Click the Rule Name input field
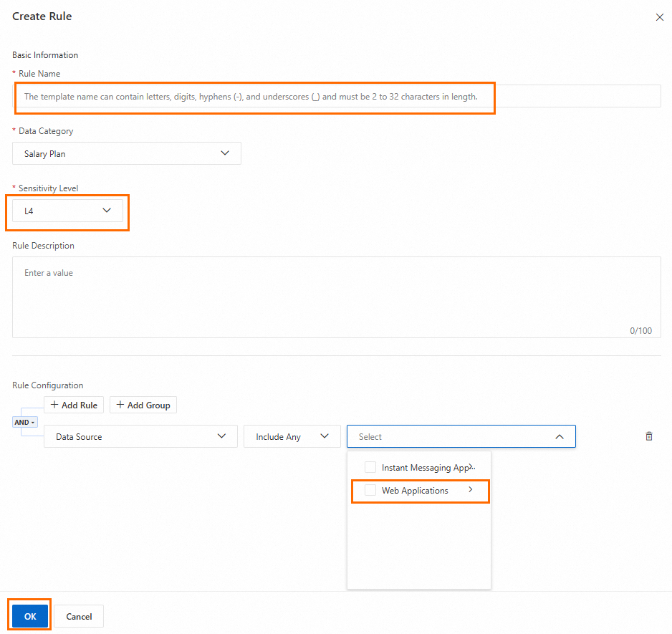The height and width of the screenshot is (634, 672). [337, 97]
